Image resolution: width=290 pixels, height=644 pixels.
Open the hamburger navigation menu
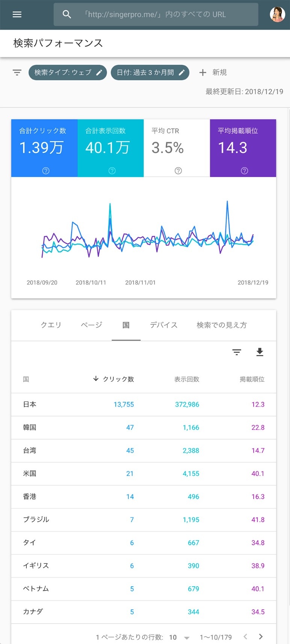[x=17, y=15]
